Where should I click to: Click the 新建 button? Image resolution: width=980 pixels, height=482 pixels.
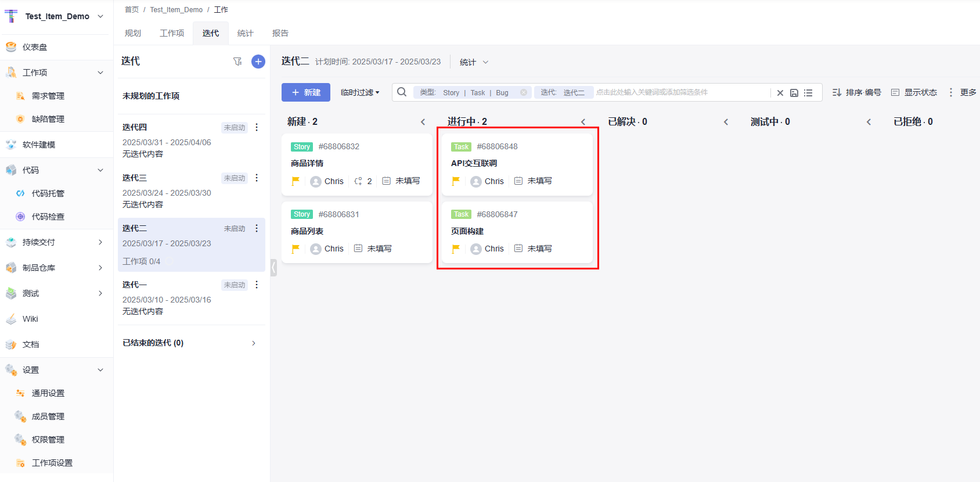point(306,92)
